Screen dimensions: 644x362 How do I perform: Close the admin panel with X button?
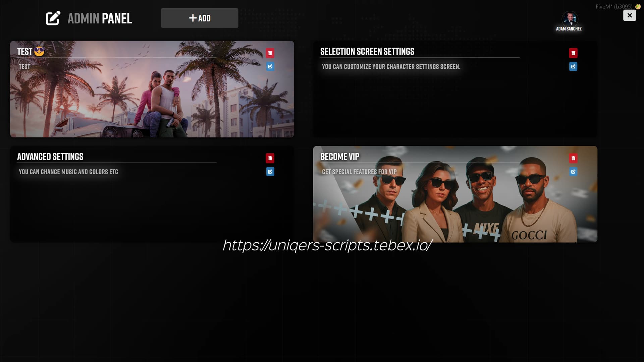[629, 15]
